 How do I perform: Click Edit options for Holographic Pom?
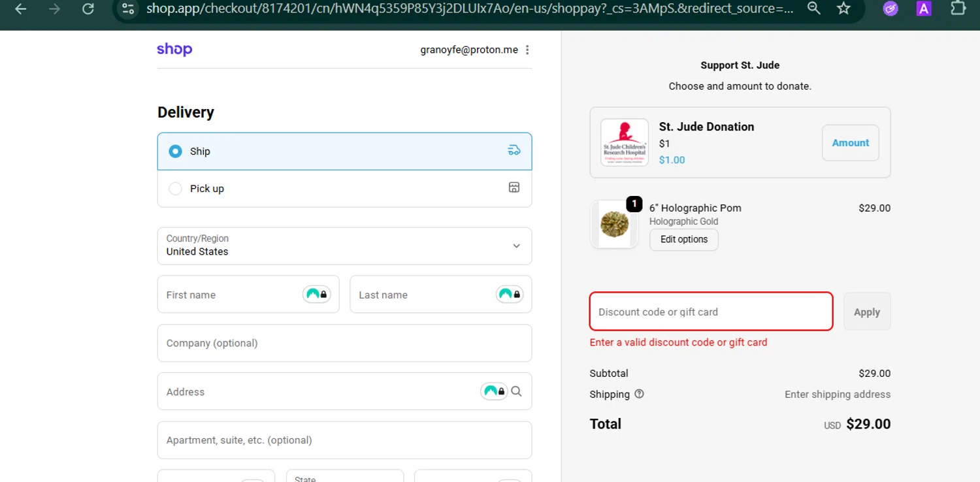pyautogui.click(x=684, y=239)
